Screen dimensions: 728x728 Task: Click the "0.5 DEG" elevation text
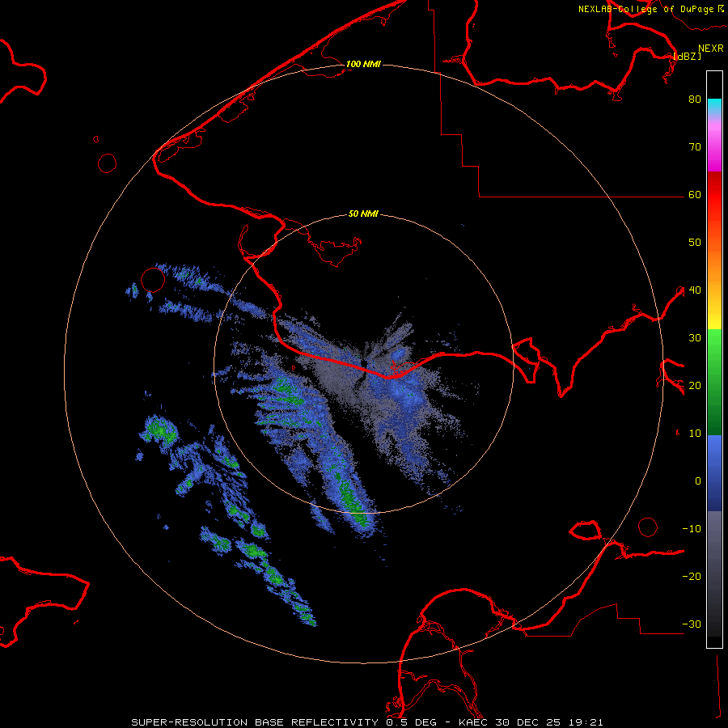[413, 722]
